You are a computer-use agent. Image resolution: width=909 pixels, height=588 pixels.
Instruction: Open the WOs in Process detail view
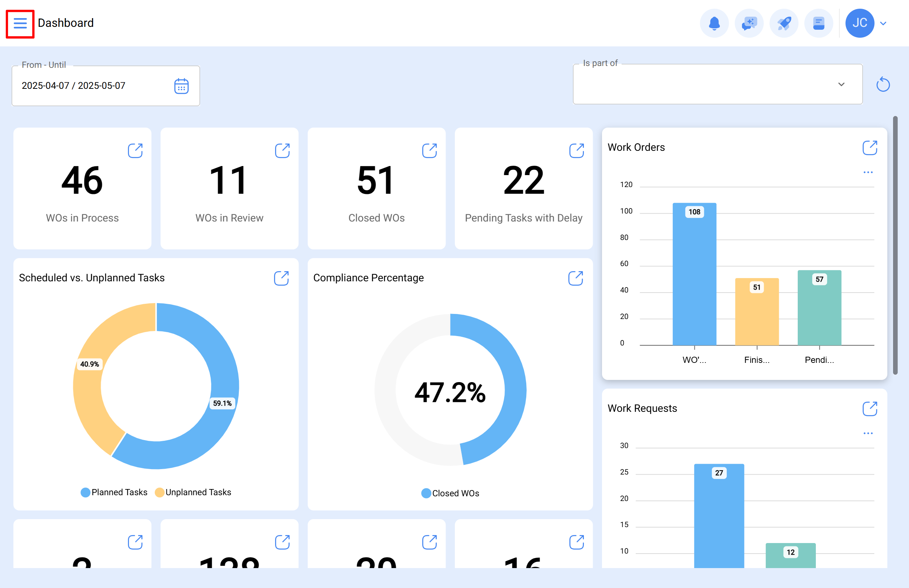pos(136,150)
